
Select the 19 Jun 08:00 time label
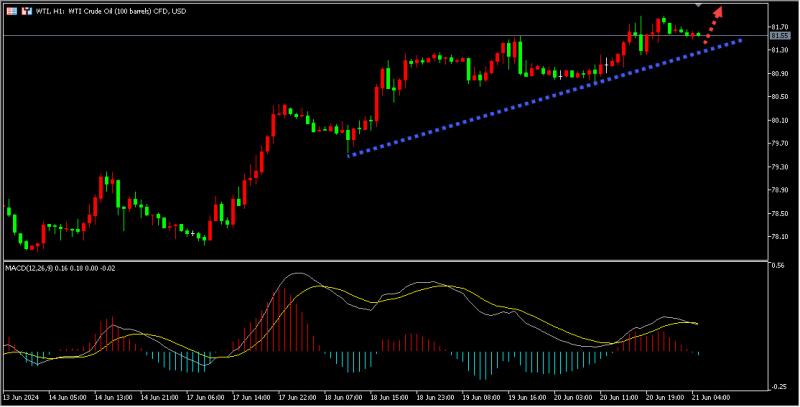click(480, 397)
